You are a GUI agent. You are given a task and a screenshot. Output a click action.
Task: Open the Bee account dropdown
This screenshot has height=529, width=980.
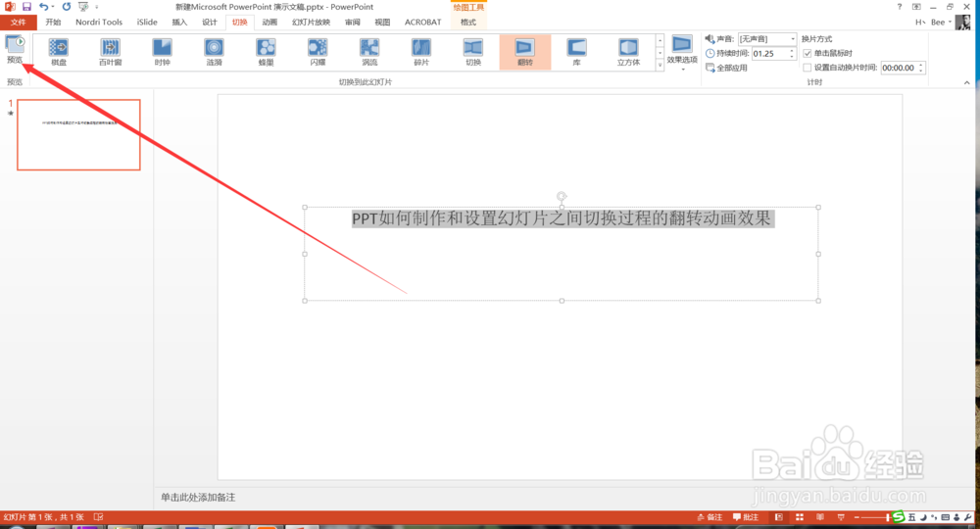pyautogui.click(x=941, y=22)
